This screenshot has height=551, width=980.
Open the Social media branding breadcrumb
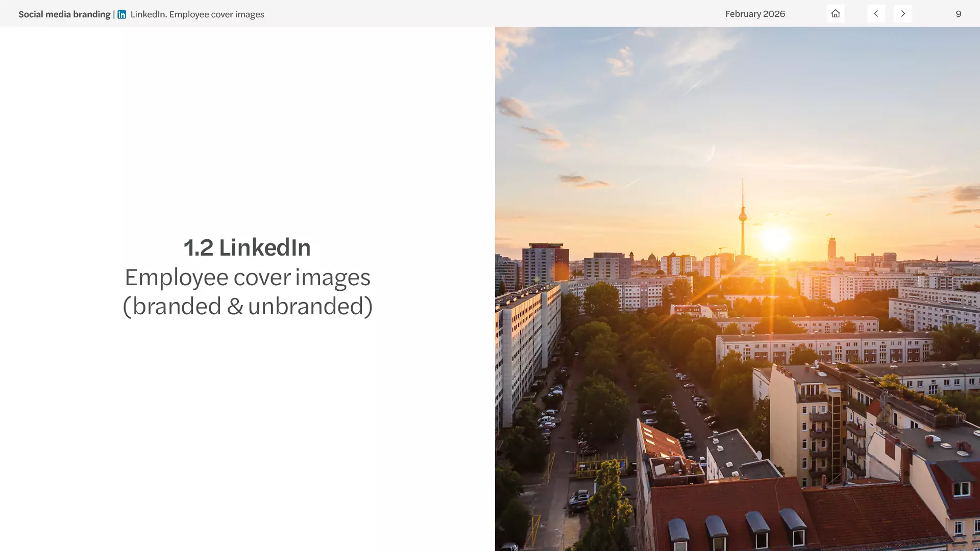click(64, 14)
